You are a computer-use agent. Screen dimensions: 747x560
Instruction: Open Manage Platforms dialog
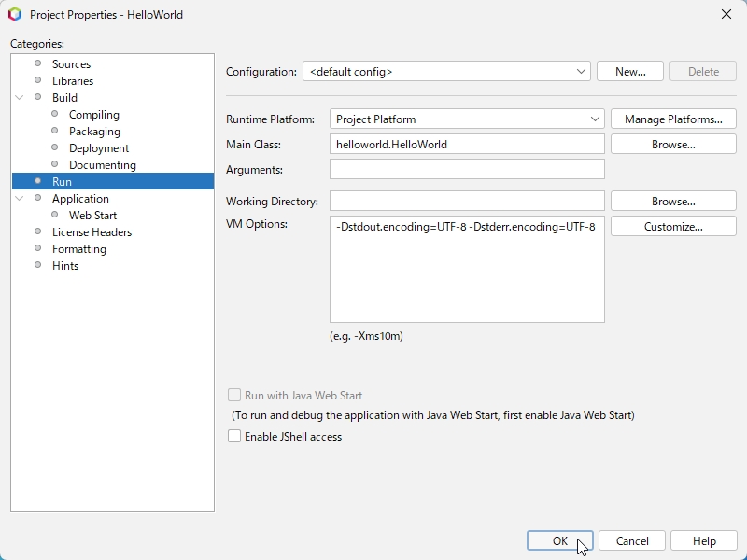672,119
